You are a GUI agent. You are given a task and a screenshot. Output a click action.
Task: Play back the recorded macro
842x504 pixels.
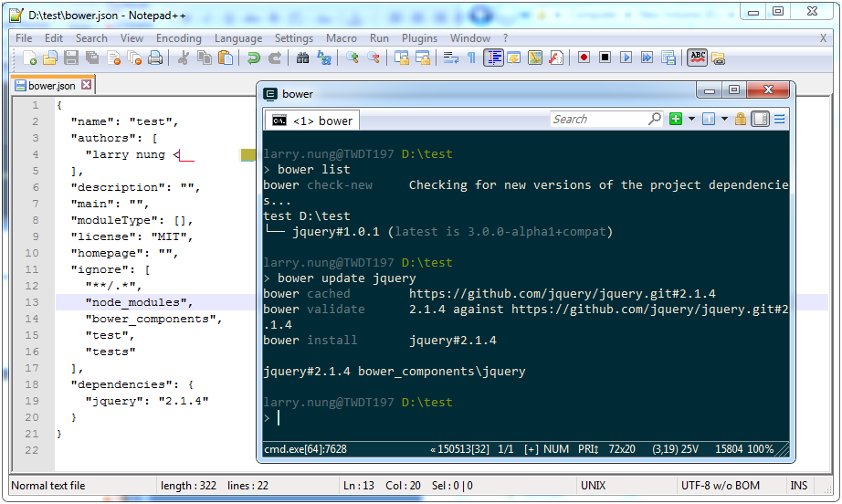[626, 58]
